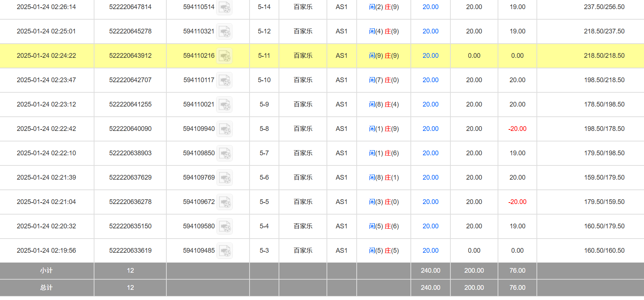Viewport: 644px width, 300px height.
Task: Click result 闲(9) 庄(9) in highlighted row
Action: pyautogui.click(x=384, y=56)
